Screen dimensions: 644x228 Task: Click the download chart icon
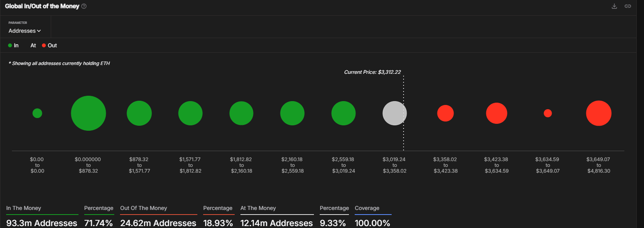coord(614,6)
